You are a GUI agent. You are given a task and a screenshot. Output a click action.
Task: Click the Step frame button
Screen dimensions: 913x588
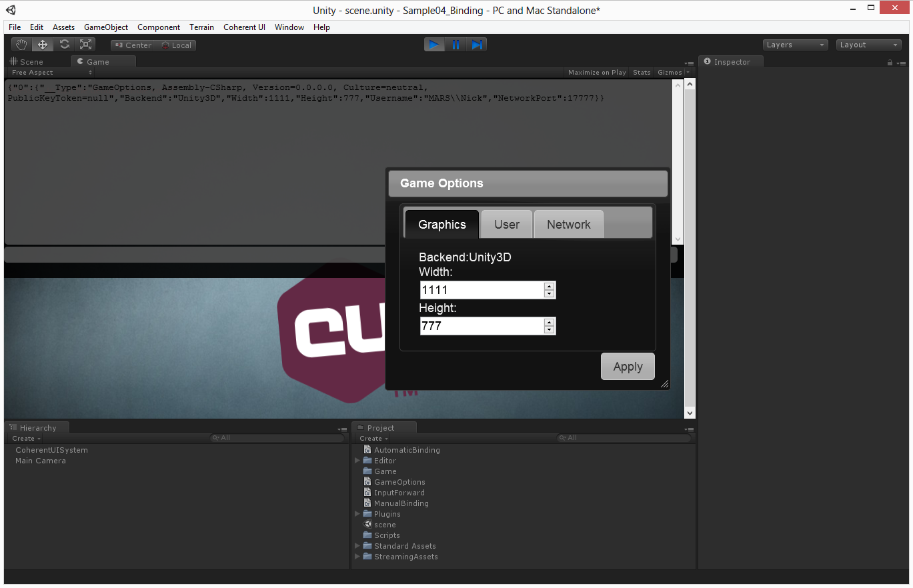point(477,45)
